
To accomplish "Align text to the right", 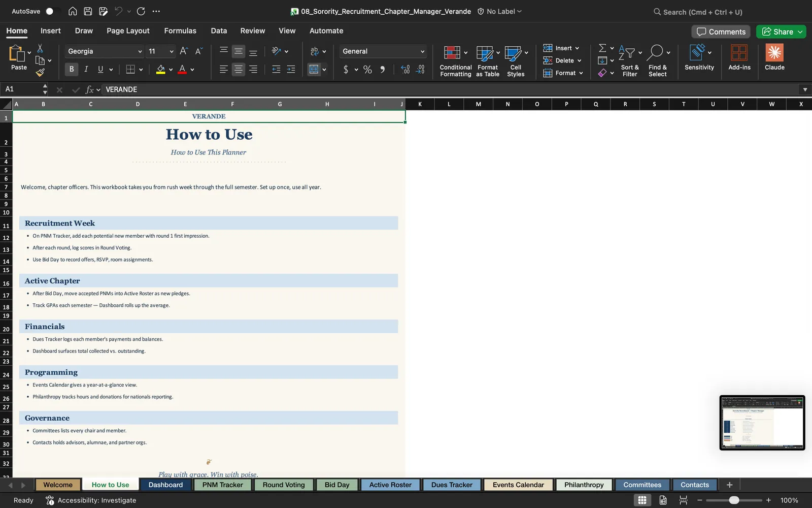I will [253, 69].
